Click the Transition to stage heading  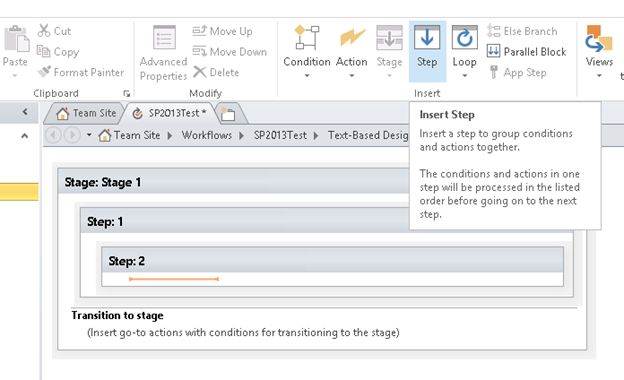[117, 316]
